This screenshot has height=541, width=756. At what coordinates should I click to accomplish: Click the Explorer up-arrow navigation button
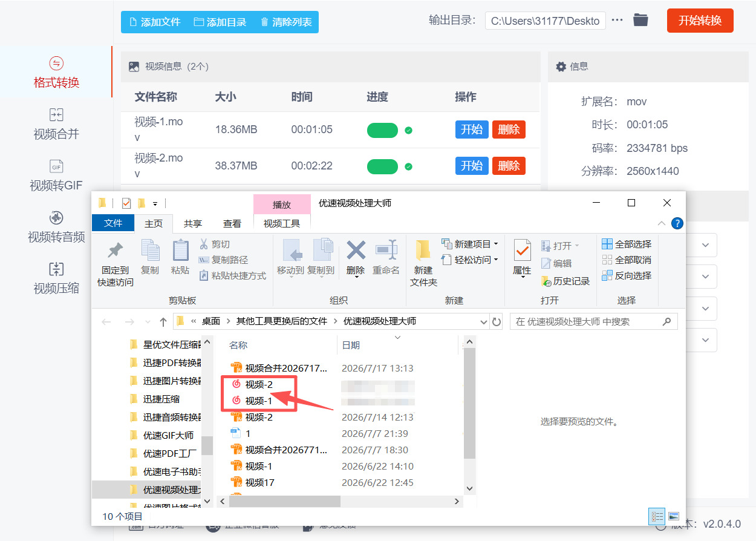pyautogui.click(x=163, y=322)
